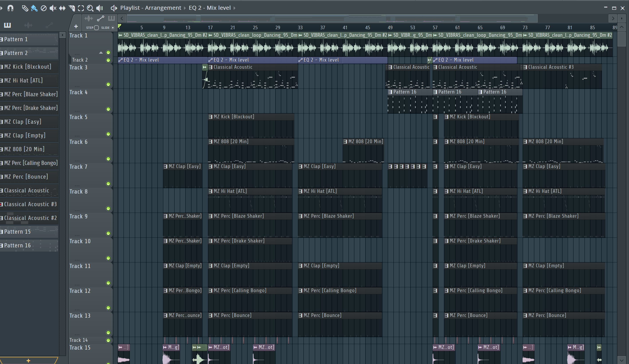Add a new track with plus button
629x364 pixels.
coord(76,26)
